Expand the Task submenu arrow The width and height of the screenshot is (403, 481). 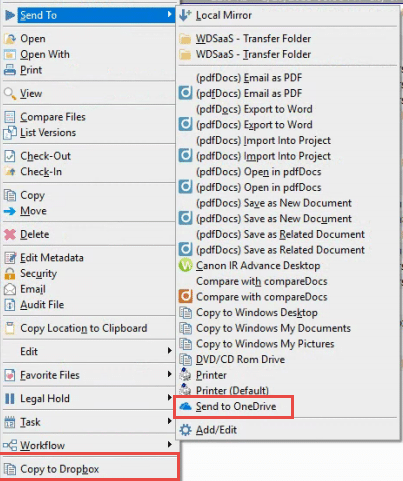pyautogui.click(x=169, y=421)
